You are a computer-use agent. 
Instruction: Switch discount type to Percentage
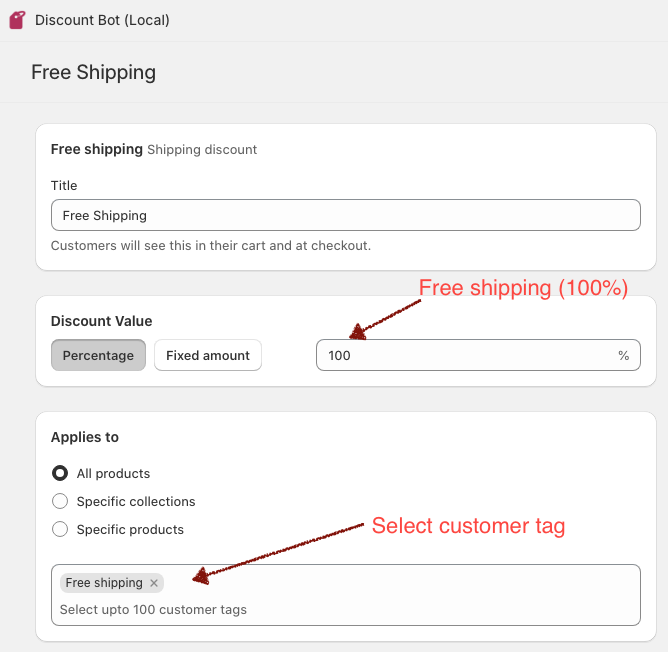pos(98,355)
